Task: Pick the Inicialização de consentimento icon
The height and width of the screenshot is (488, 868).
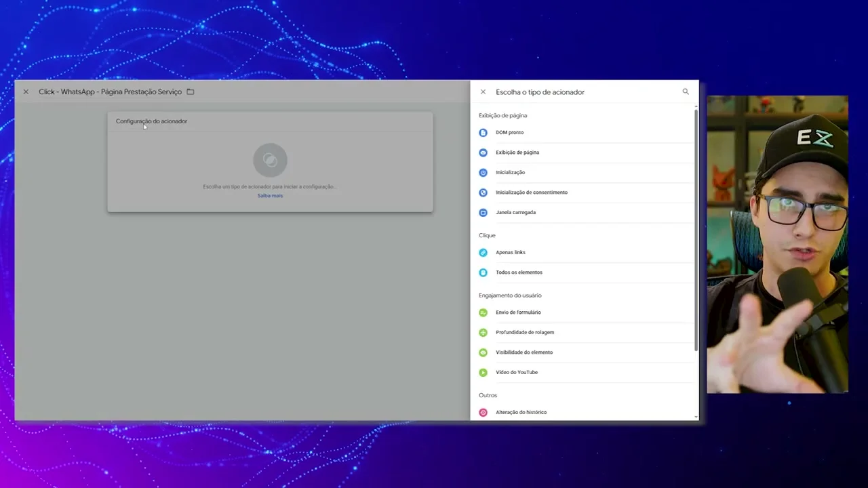Action: point(483,192)
